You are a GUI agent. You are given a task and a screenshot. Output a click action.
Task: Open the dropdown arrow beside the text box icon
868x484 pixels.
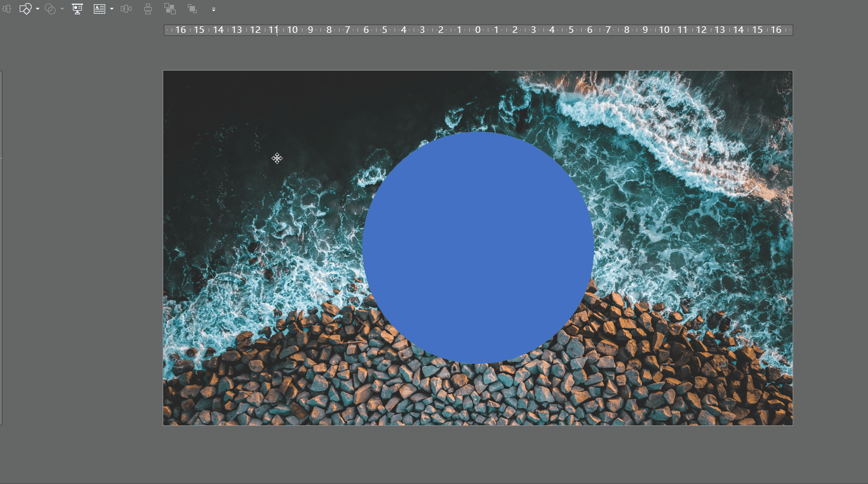point(112,9)
